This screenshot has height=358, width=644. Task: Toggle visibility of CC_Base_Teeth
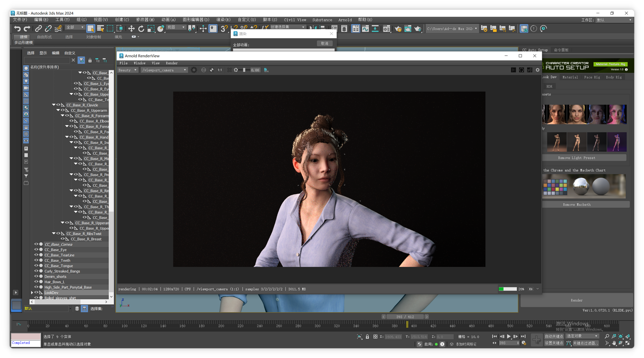tap(36, 260)
